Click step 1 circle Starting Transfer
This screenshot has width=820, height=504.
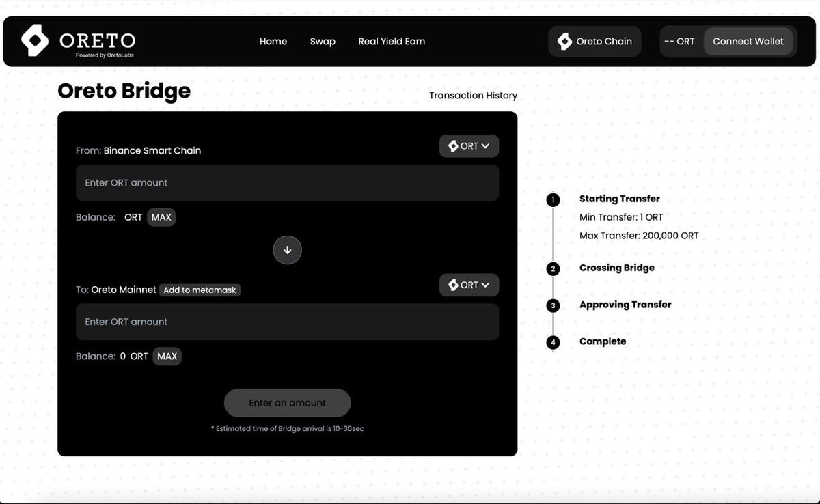553,200
